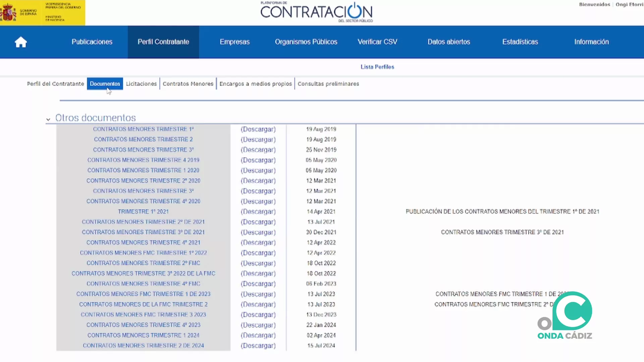Click the Bienvenidos language option

coord(594,4)
